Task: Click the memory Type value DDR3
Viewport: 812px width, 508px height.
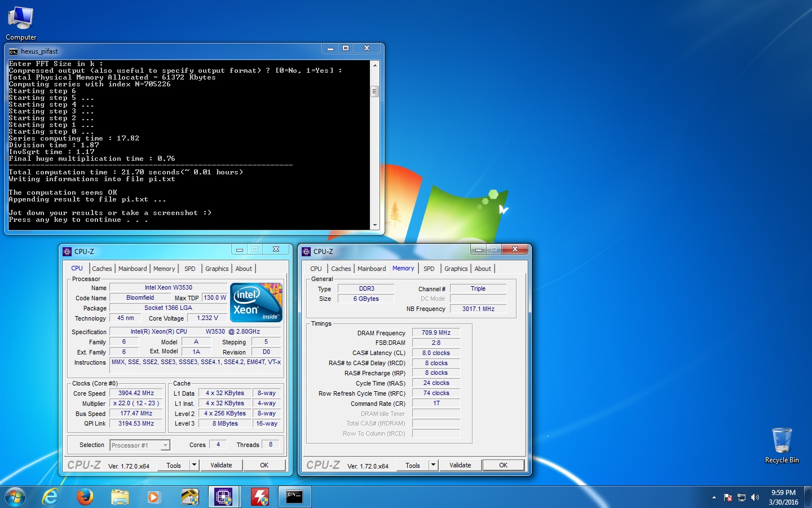Action: [x=367, y=288]
